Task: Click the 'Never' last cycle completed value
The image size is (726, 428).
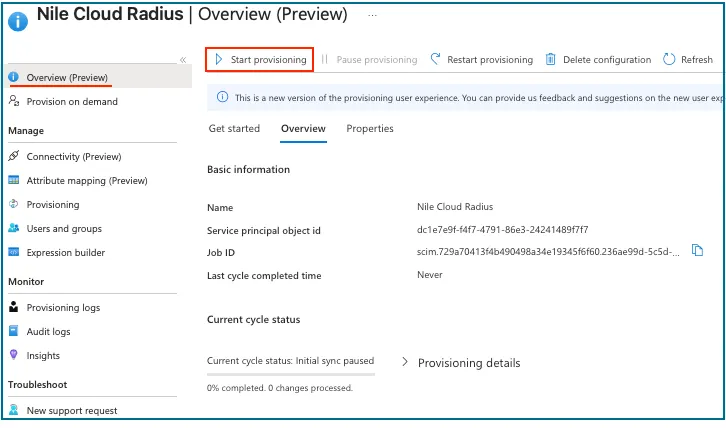Action: click(x=430, y=275)
